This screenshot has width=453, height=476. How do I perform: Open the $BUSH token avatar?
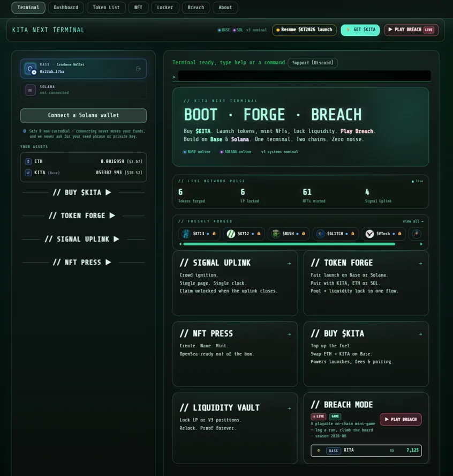click(x=276, y=234)
